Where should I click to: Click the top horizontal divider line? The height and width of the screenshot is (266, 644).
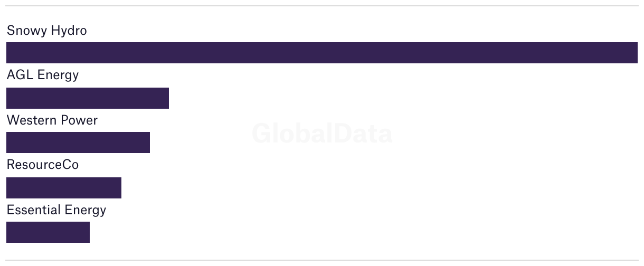[322, 6]
